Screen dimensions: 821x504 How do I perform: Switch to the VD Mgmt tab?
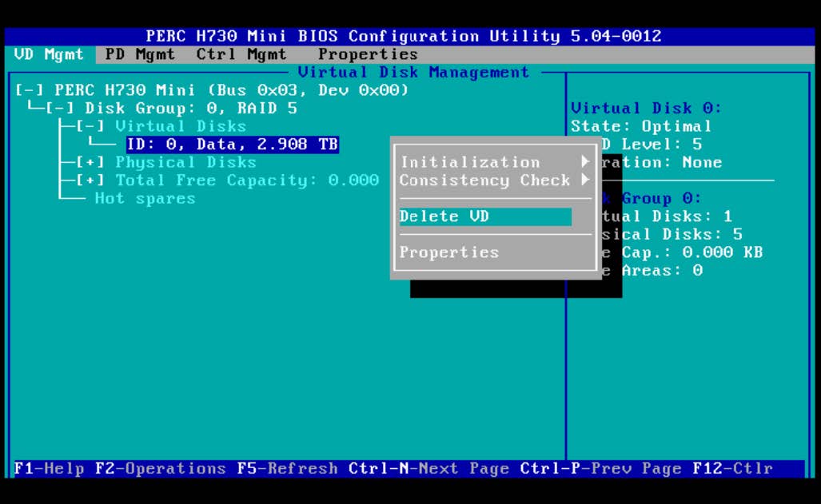click(50, 54)
